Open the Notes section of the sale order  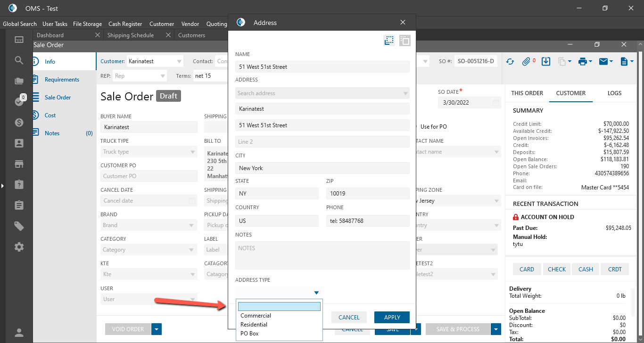click(x=52, y=133)
